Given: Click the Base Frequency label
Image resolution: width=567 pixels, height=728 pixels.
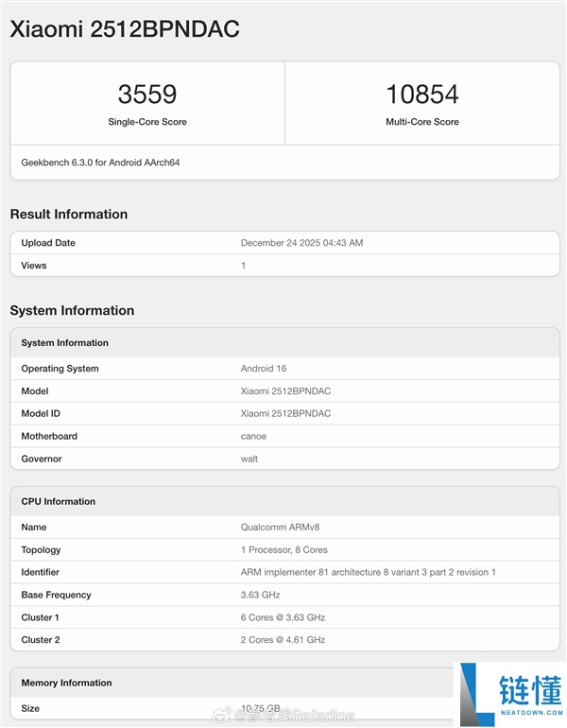Looking at the screenshot, I should (56, 596).
